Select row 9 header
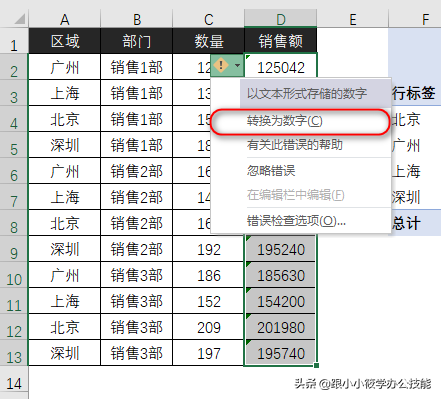 [14, 249]
